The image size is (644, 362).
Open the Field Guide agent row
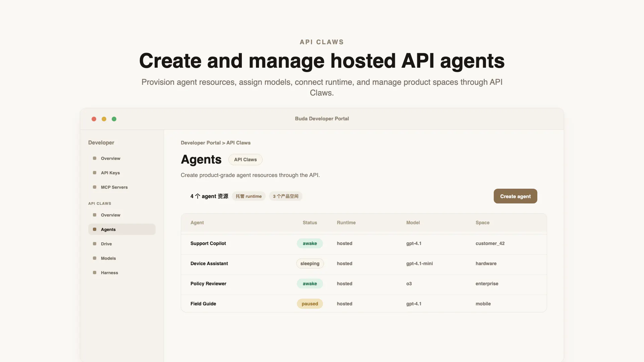tap(364, 304)
